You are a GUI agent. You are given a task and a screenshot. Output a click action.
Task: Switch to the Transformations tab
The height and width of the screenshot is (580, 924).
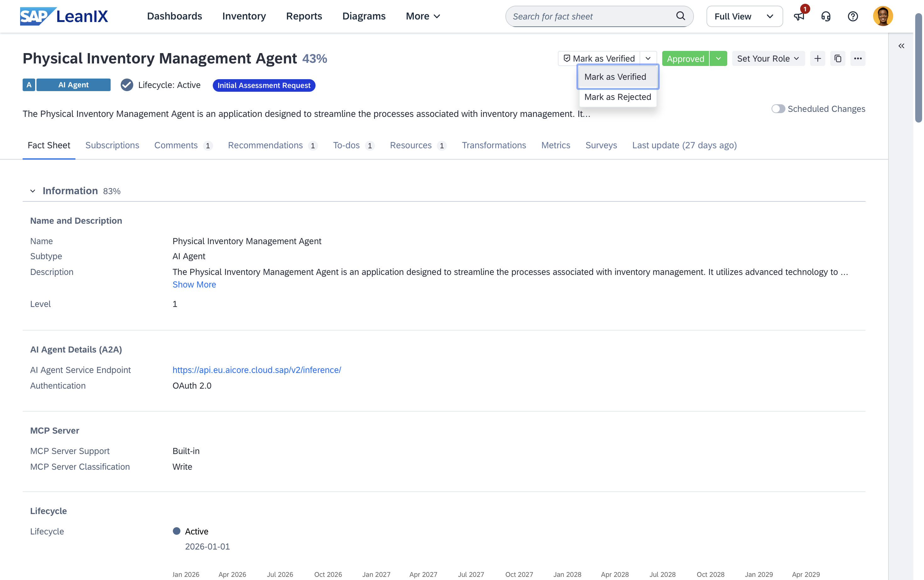click(494, 145)
